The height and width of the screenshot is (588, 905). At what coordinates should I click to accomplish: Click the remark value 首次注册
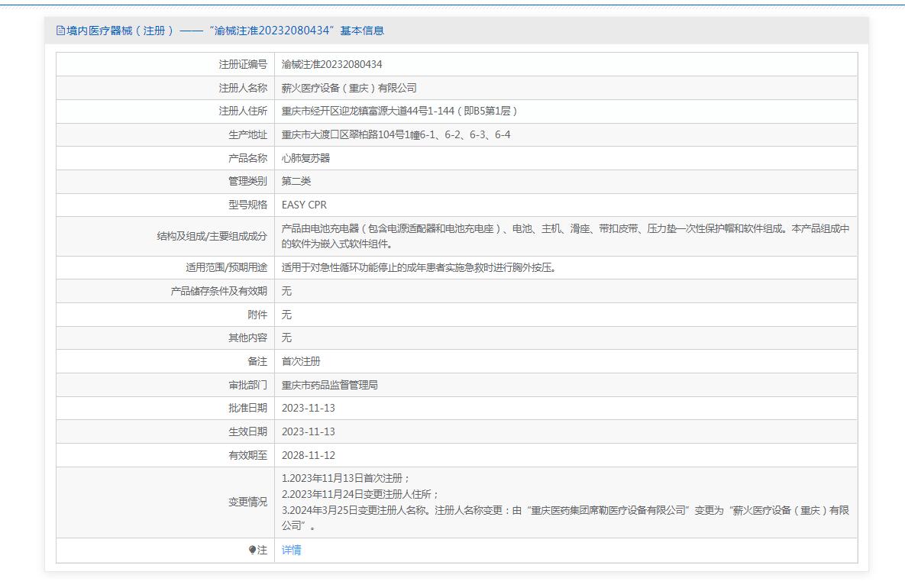[301, 361]
